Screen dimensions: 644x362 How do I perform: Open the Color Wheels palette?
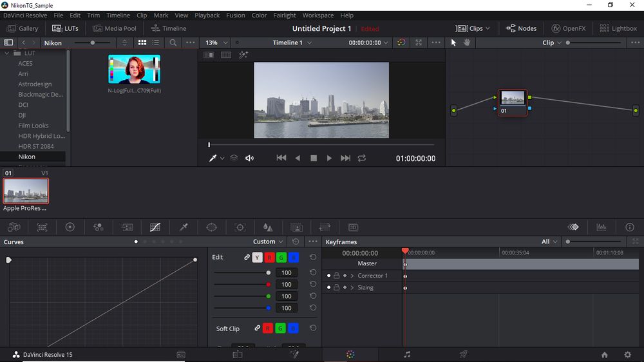[70, 227]
